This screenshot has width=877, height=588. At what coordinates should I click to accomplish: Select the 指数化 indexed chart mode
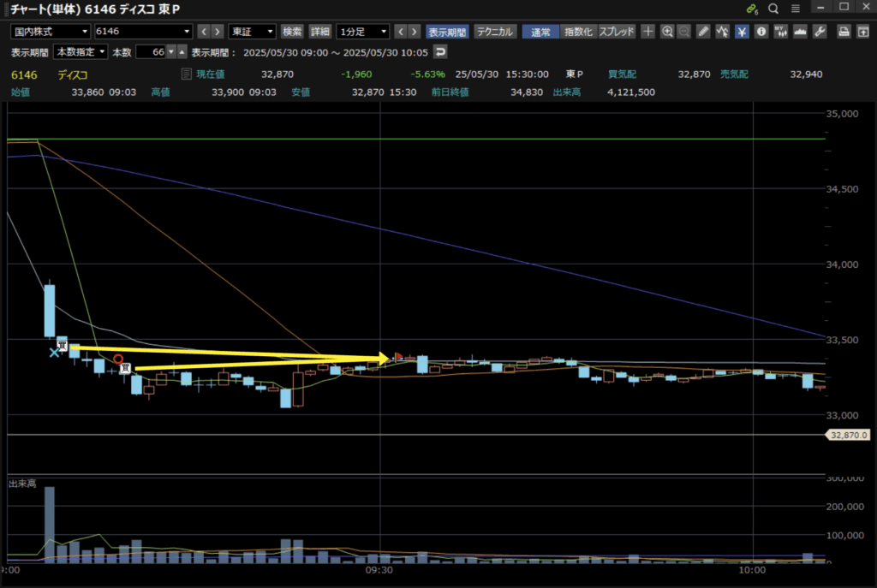click(x=578, y=32)
